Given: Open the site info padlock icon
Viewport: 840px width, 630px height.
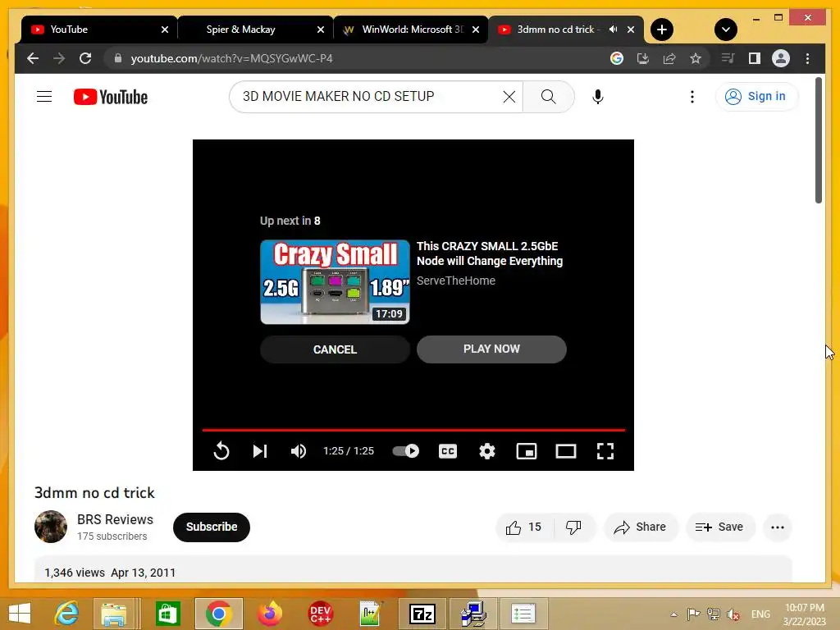Looking at the screenshot, I should [x=118, y=58].
